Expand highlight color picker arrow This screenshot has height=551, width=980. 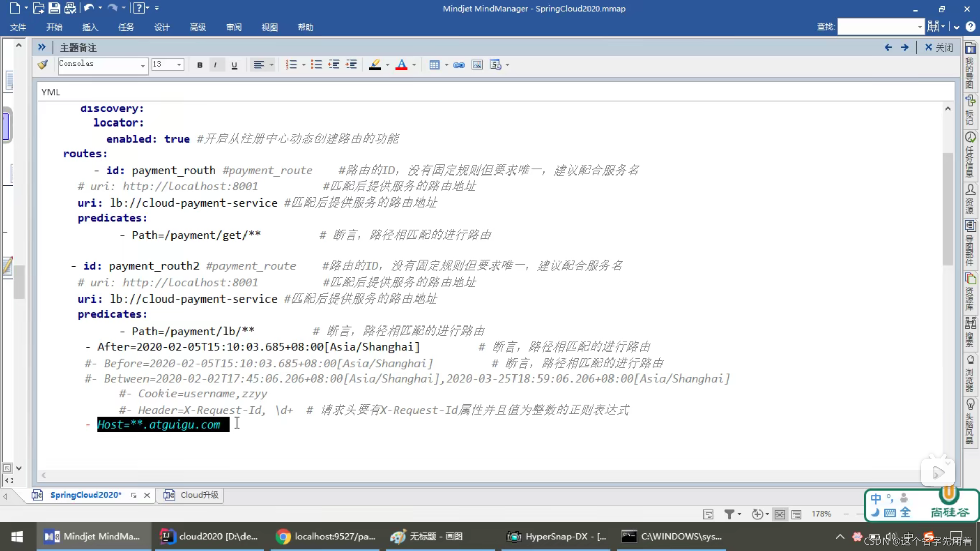click(388, 65)
